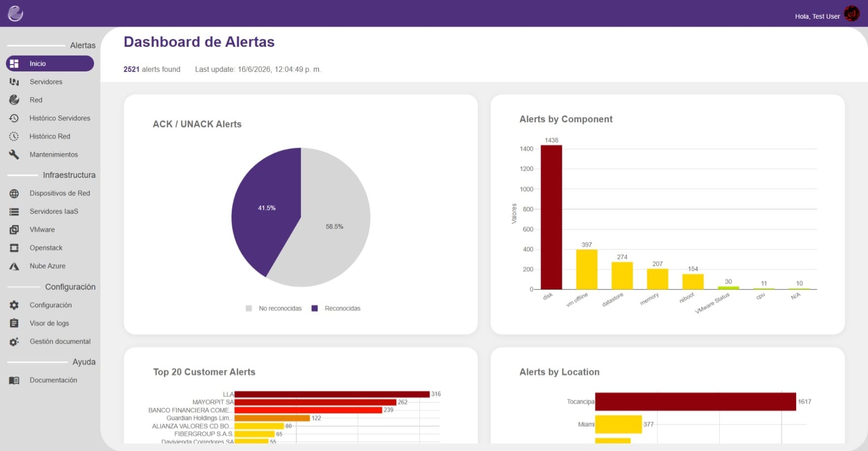Open the Test User avatar
Viewport: 868px width, 451px height.
click(852, 14)
